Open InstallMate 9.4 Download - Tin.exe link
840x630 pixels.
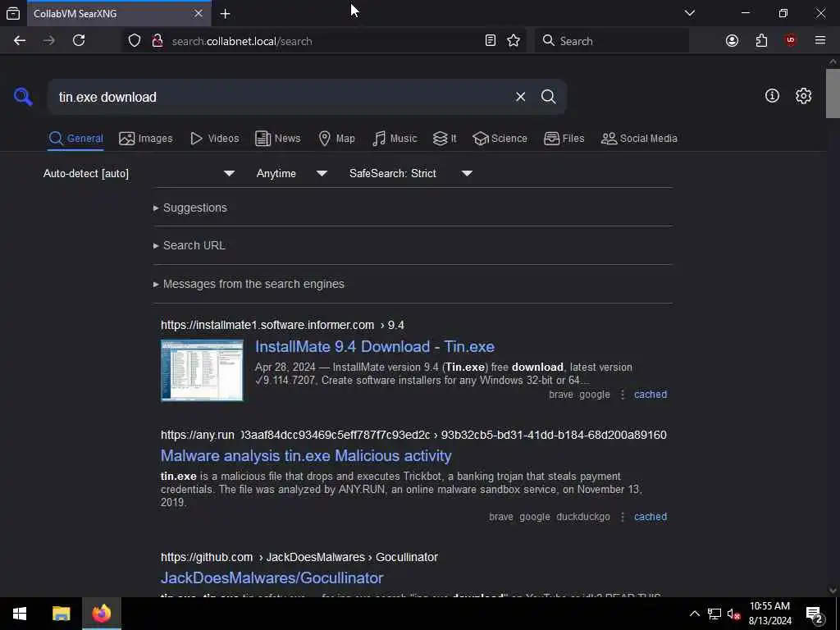tap(374, 347)
